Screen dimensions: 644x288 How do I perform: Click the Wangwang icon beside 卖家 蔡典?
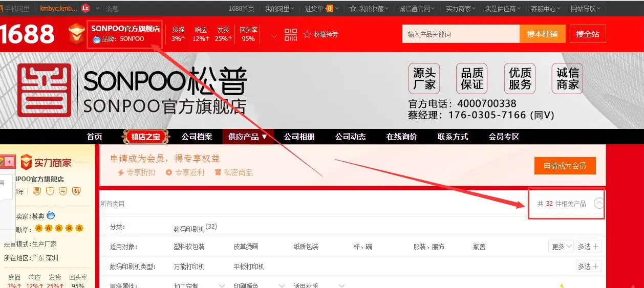(x=50, y=215)
